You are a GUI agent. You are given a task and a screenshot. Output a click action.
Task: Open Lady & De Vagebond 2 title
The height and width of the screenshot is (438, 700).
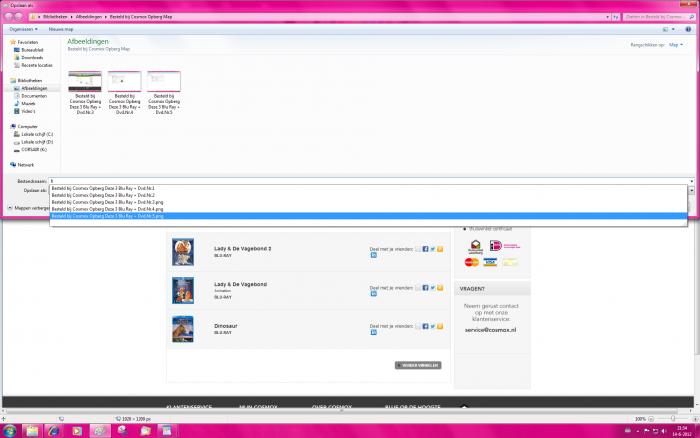click(x=242, y=248)
